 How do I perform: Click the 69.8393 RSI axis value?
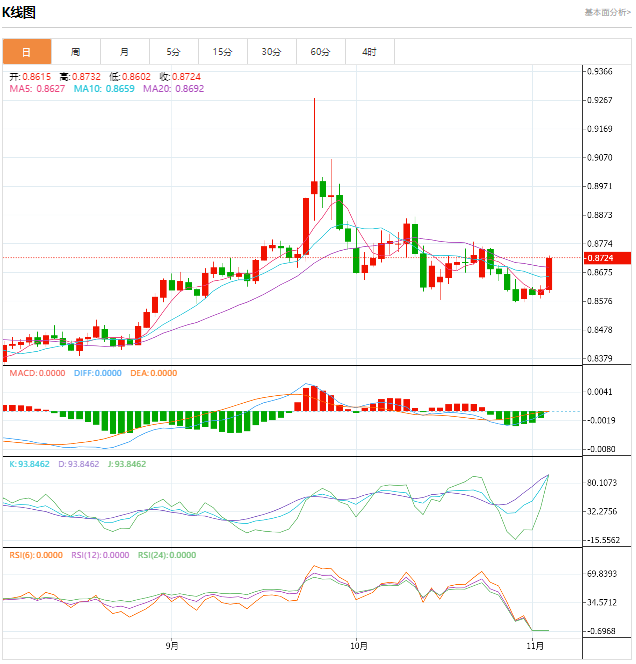(602, 574)
